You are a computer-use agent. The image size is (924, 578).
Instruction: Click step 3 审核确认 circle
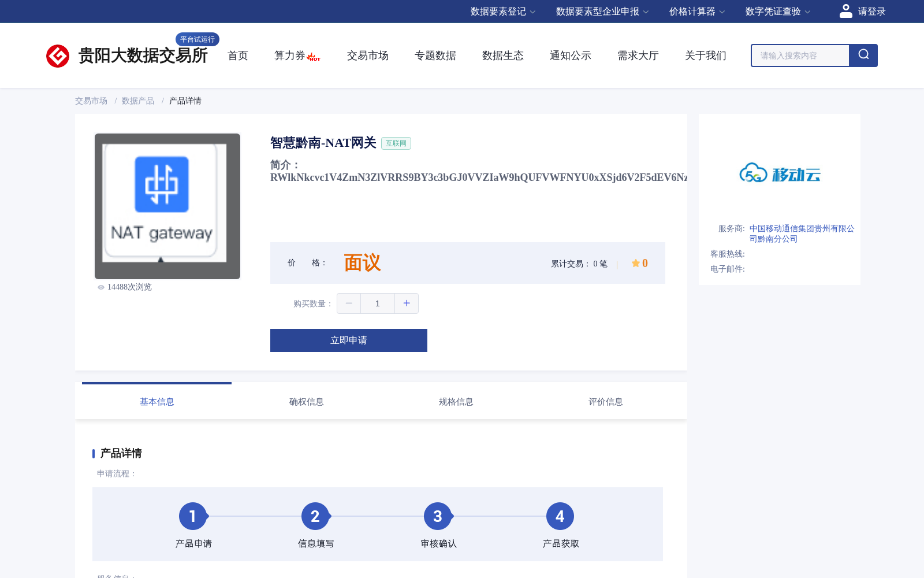(438, 516)
